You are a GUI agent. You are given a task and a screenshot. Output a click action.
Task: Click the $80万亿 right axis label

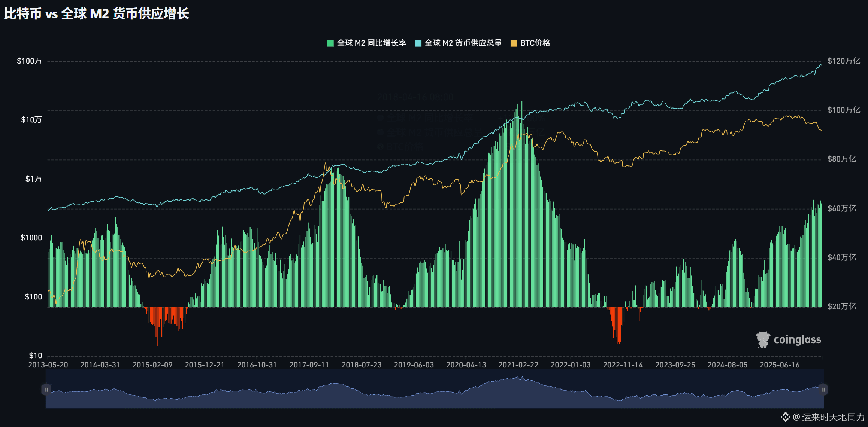click(x=842, y=159)
